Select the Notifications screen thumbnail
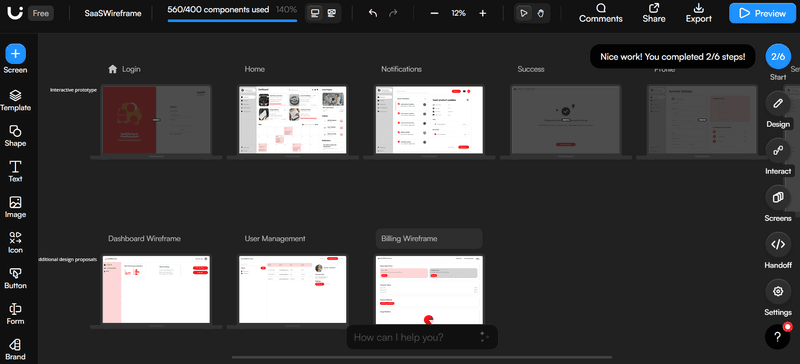This screenshot has height=364, width=800. 429,120
